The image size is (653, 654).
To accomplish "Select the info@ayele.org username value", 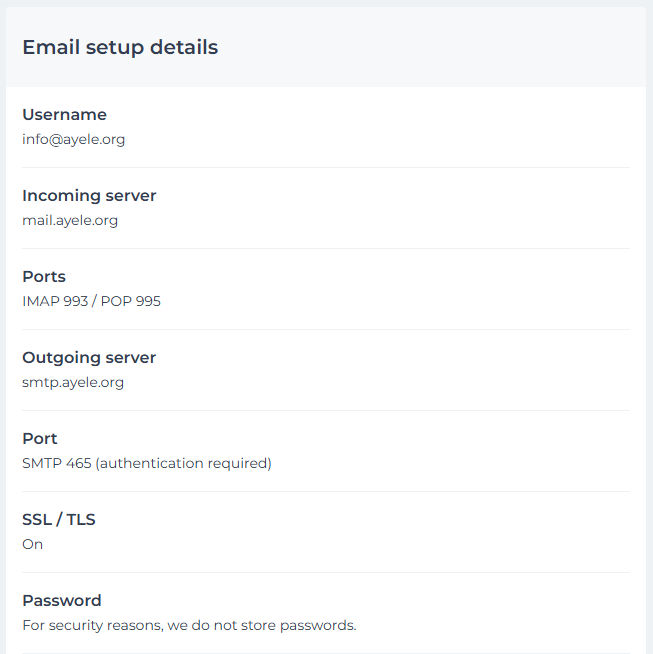I will pyautogui.click(x=73, y=139).
